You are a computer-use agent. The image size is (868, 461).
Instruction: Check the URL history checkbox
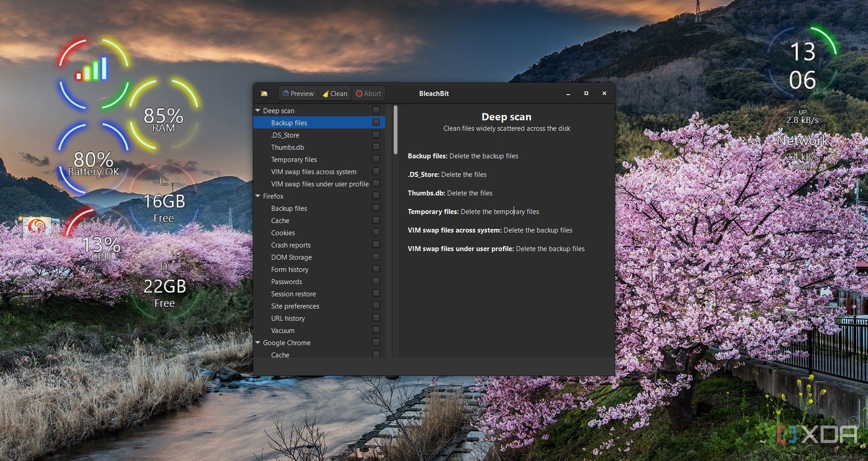376,318
